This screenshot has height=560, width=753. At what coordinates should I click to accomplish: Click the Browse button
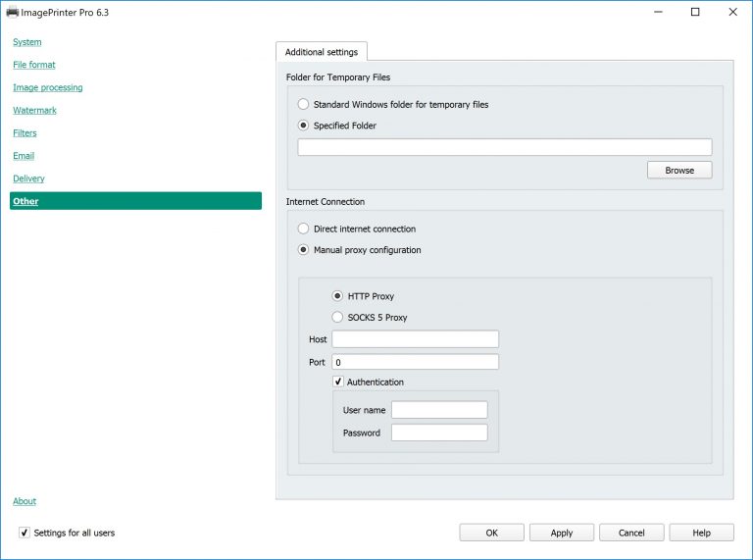click(679, 170)
